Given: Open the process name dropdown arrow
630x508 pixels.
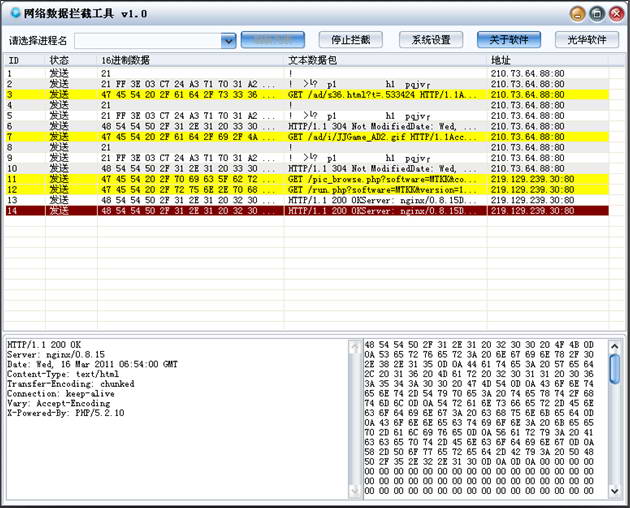Looking at the screenshot, I should point(228,40).
